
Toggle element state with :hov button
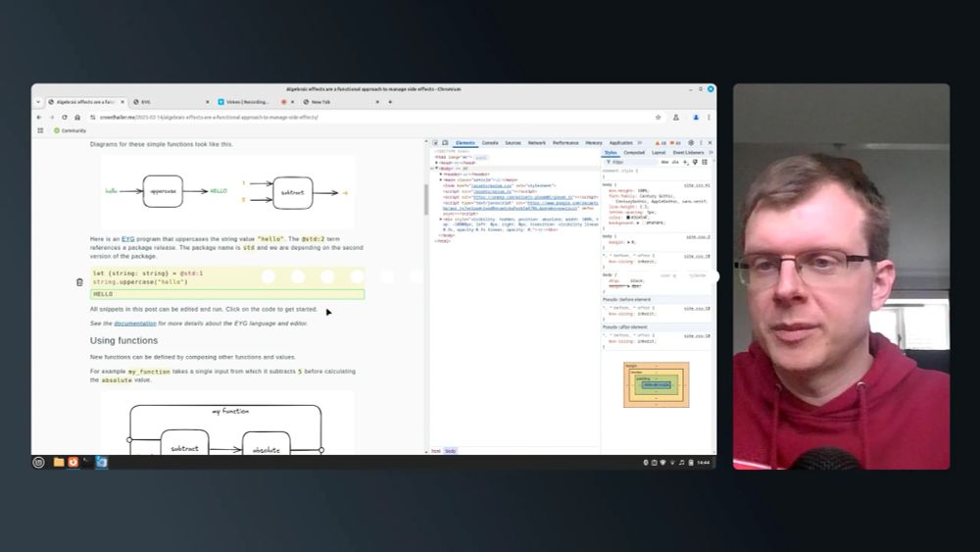(665, 162)
